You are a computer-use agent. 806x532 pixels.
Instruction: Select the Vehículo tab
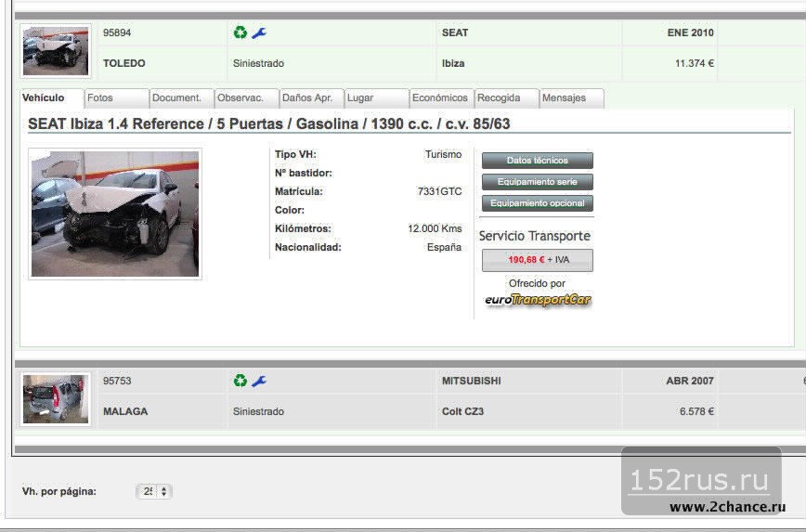pyautogui.click(x=51, y=98)
